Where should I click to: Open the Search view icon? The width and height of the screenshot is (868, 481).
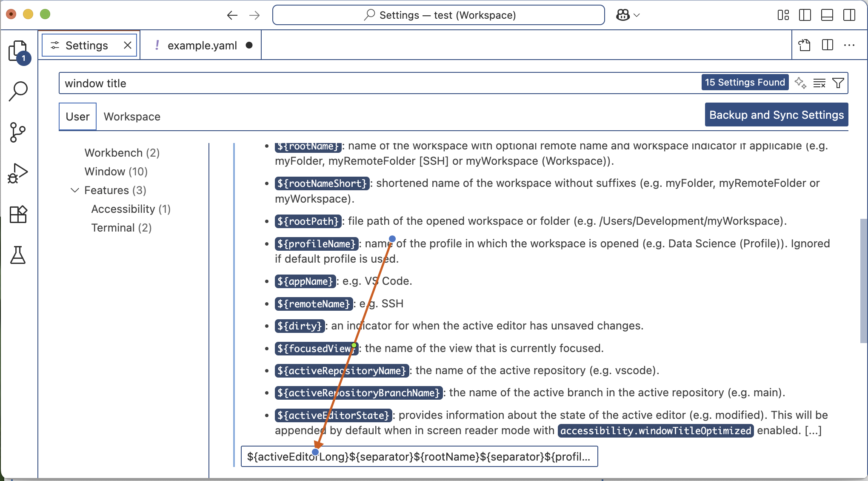click(x=18, y=91)
